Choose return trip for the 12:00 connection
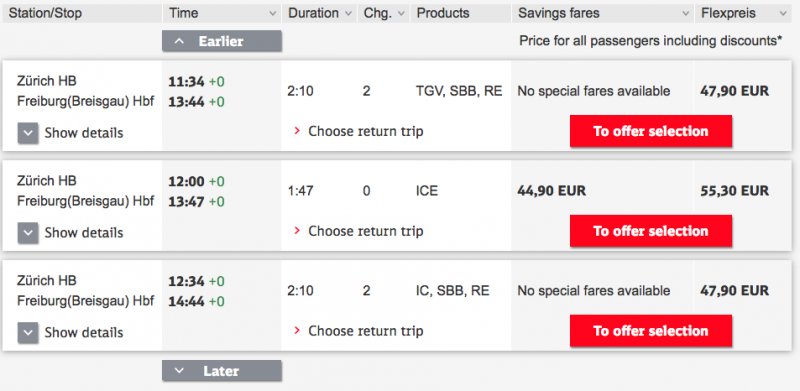Screen dimensions: 800x391 359,231
